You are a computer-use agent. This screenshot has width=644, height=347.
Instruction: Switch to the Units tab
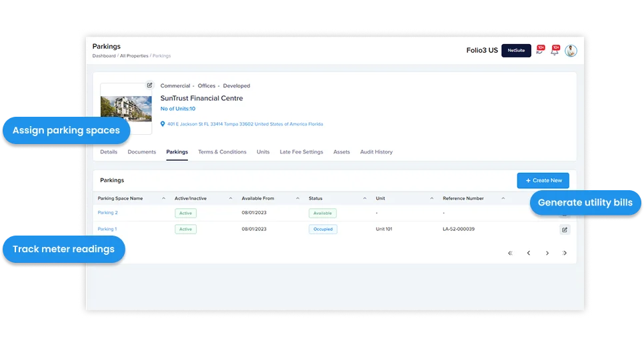[x=263, y=151]
